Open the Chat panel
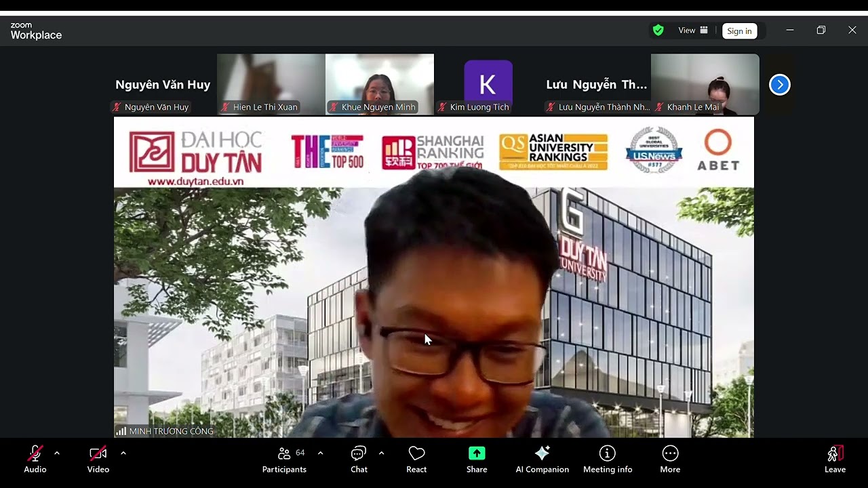 (359, 460)
